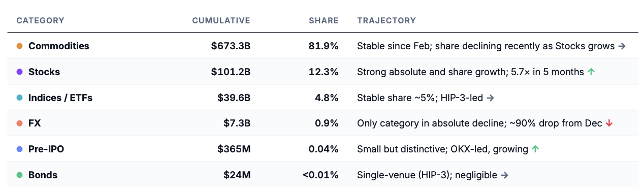The height and width of the screenshot is (192, 644).
Task: Click the SHARE column header
Action: tap(324, 21)
